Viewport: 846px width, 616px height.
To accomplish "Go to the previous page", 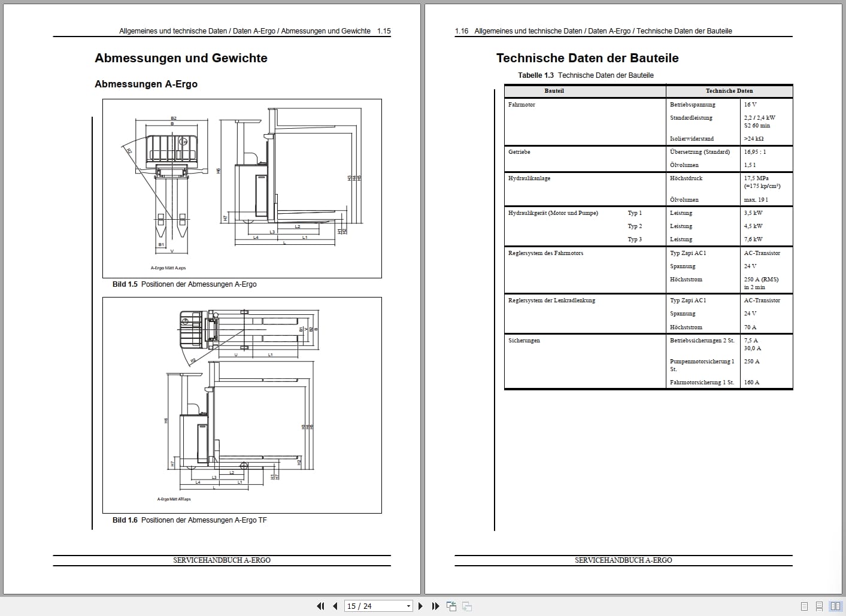I will click(x=335, y=606).
